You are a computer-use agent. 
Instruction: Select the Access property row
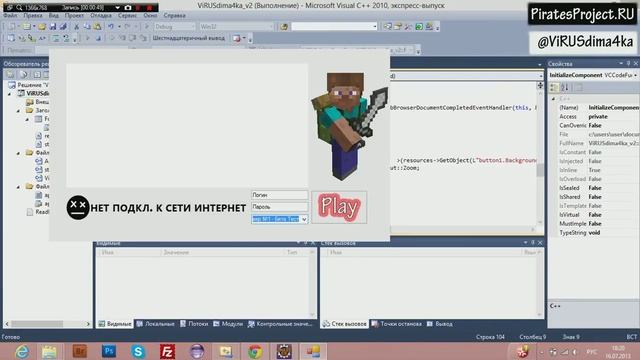(594, 116)
